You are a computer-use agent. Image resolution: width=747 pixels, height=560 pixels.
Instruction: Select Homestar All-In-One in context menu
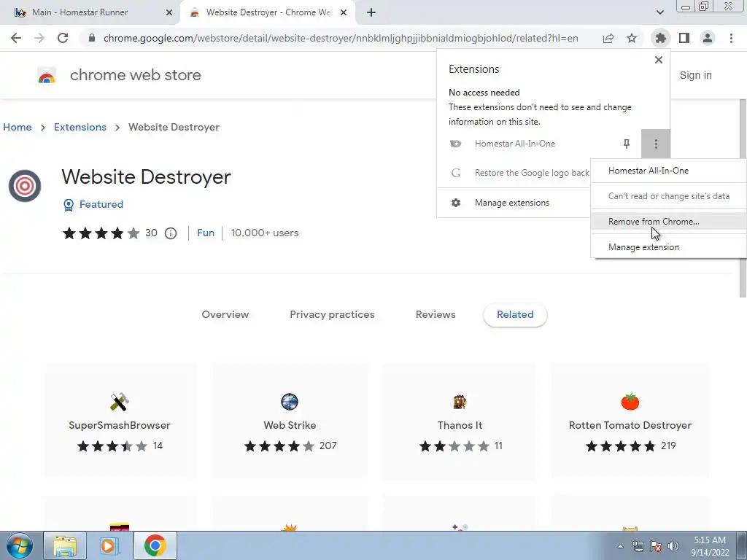pyautogui.click(x=669, y=171)
